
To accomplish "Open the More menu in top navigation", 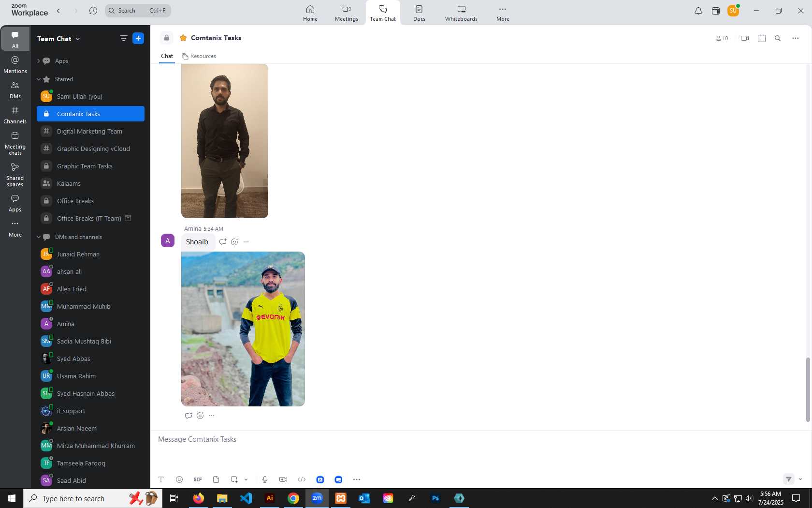I will [x=503, y=13].
